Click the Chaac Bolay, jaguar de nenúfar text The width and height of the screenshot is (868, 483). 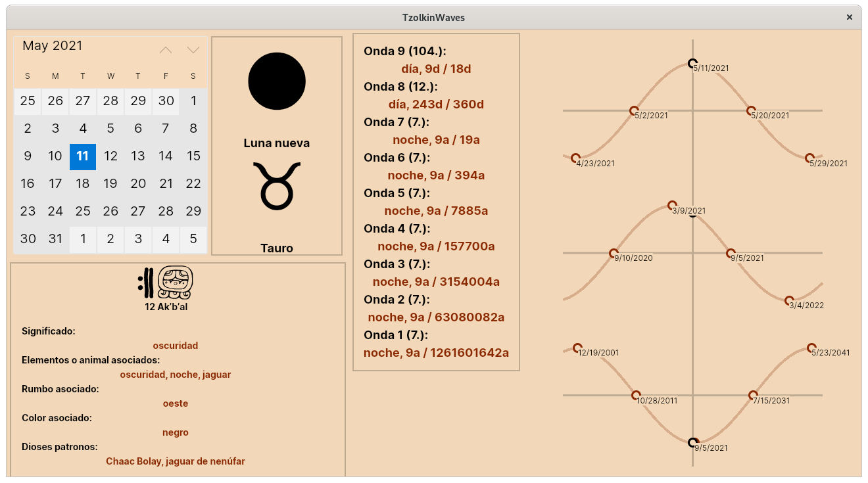pyautogui.click(x=176, y=461)
